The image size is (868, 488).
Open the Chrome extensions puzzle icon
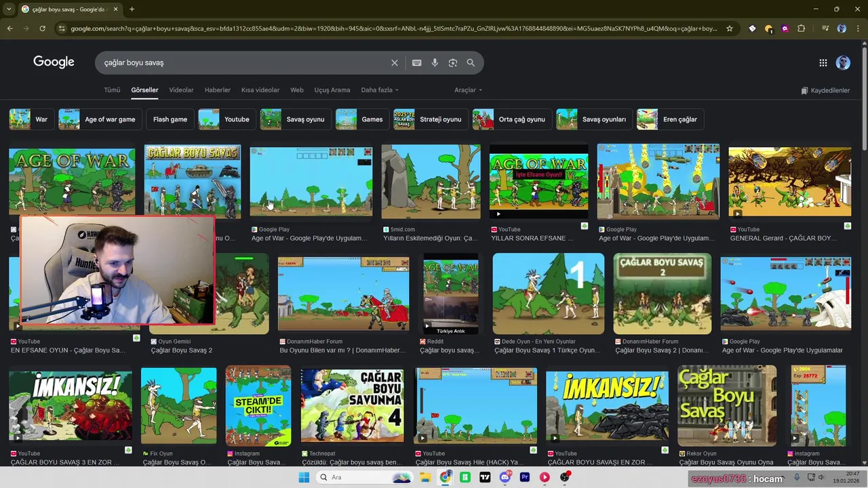801,28
